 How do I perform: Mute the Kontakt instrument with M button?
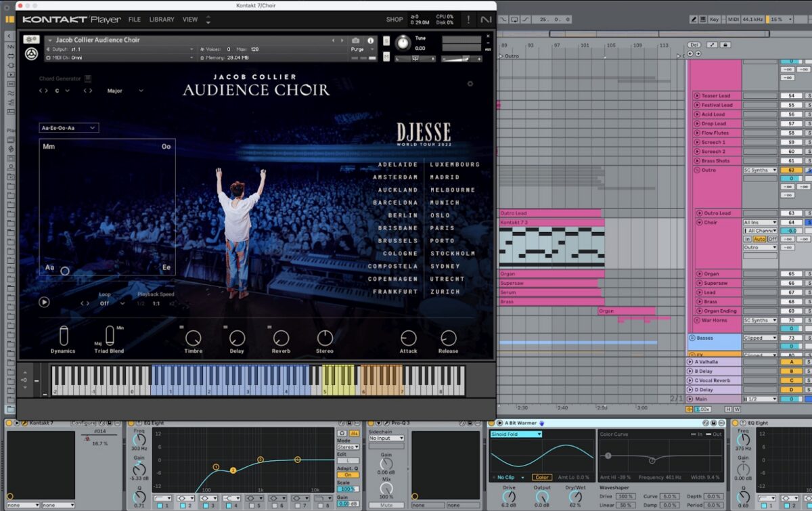click(386, 57)
